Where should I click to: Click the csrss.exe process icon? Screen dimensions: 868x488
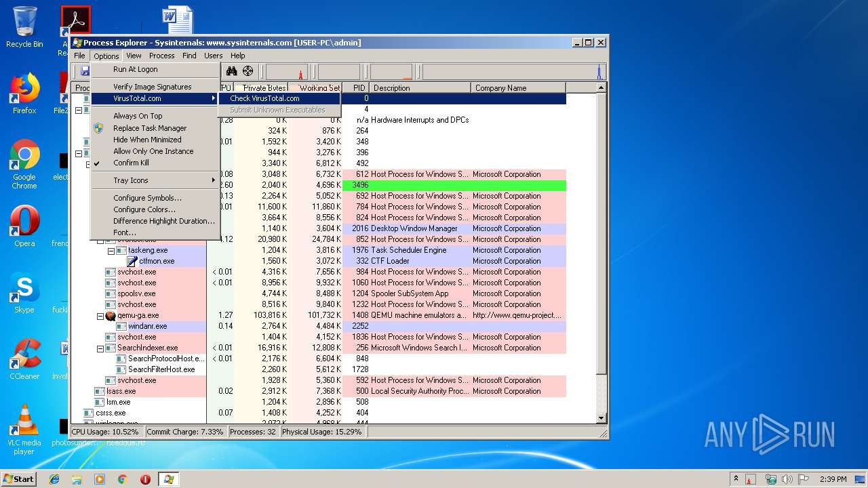tap(89, 413)
